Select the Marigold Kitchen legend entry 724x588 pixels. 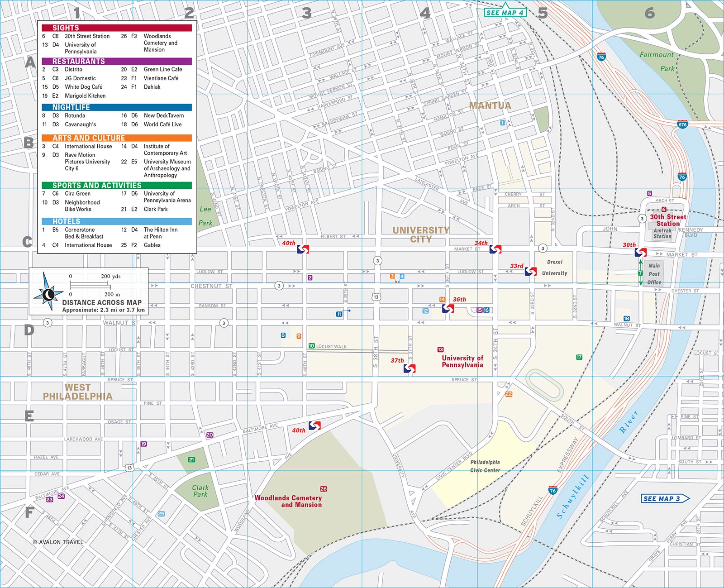(74, 96)
